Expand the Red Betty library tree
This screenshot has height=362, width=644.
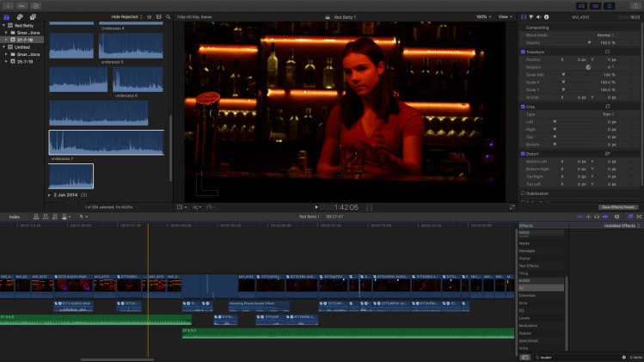click(4, 25)
